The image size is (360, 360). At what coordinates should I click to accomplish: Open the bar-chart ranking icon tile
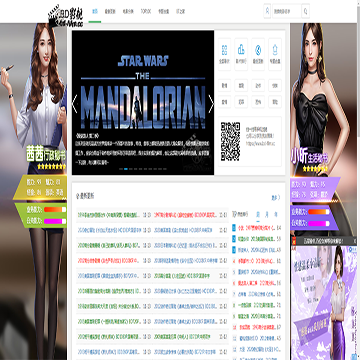241,54
